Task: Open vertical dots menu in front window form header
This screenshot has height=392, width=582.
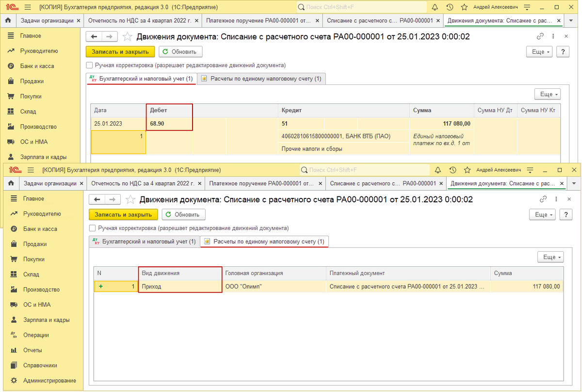Action: tap(556, 199)
